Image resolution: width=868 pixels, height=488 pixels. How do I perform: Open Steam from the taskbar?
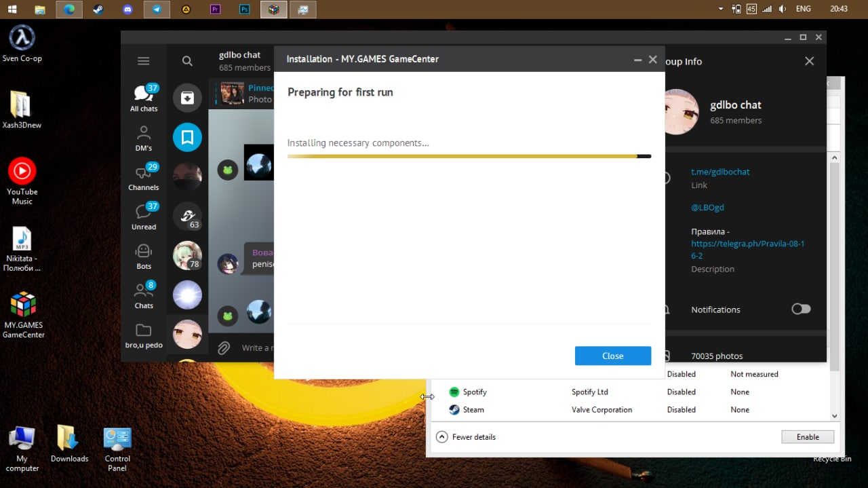98,10
